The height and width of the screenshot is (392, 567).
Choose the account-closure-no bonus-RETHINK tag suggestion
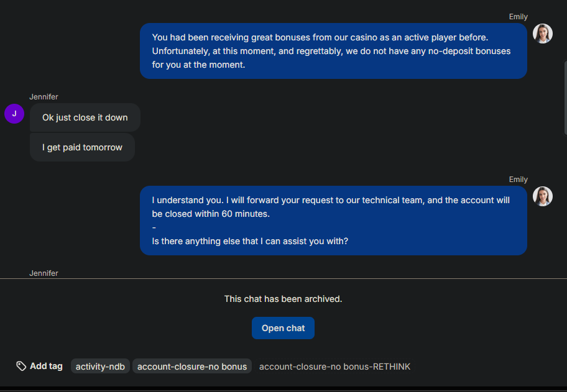(x=334, y=367)
